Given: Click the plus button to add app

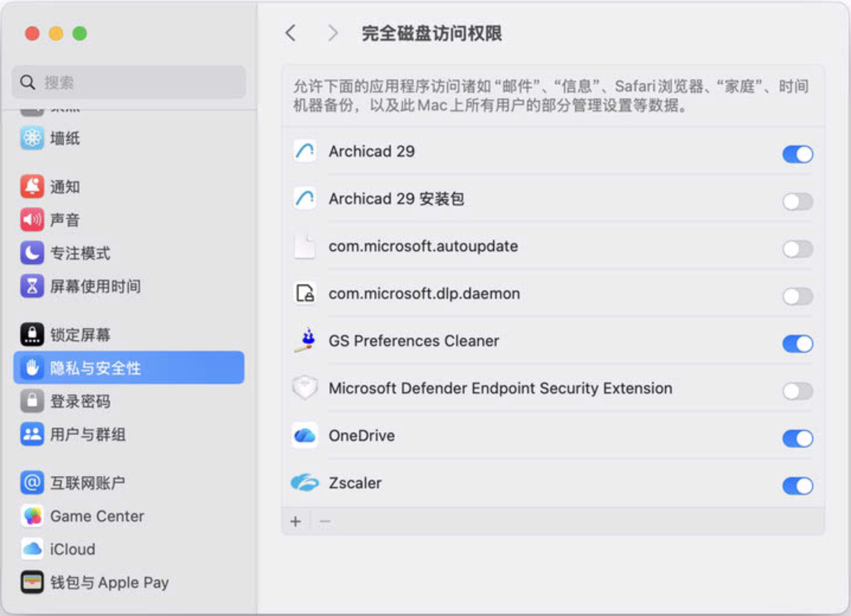Looking at the screenshot, I should coord(296,521).
